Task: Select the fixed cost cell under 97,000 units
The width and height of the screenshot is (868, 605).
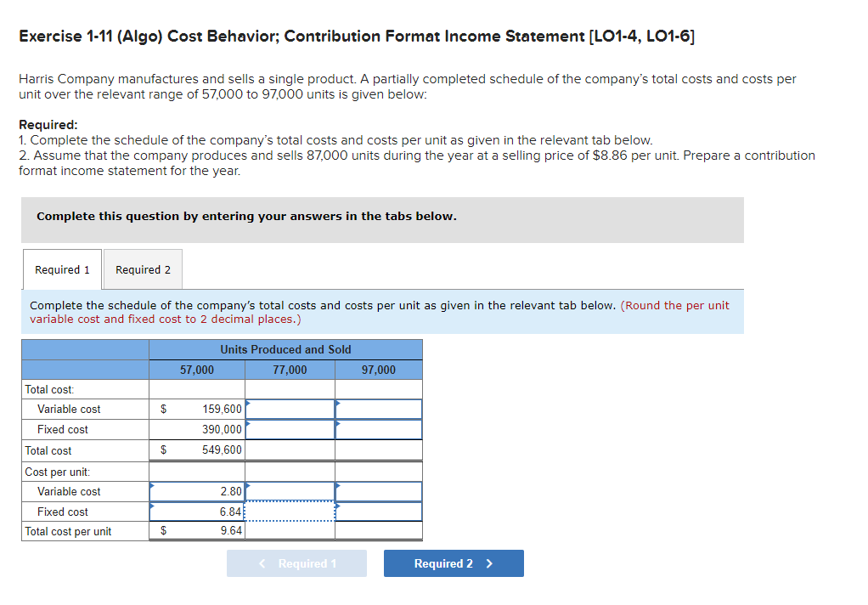Action: 378,429
